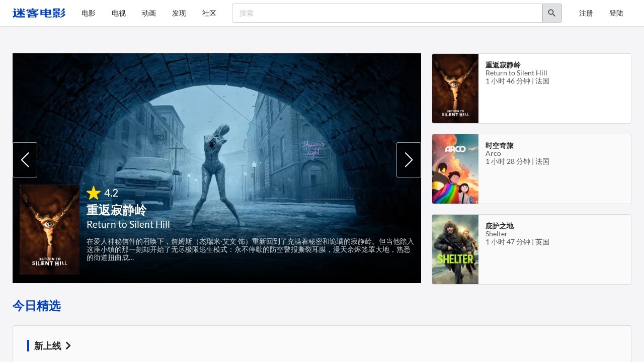Image resolution: width=644 pixels, height=362 pixels.
Task: Open the 发现 menu
Action: click(x=179, y=14)
